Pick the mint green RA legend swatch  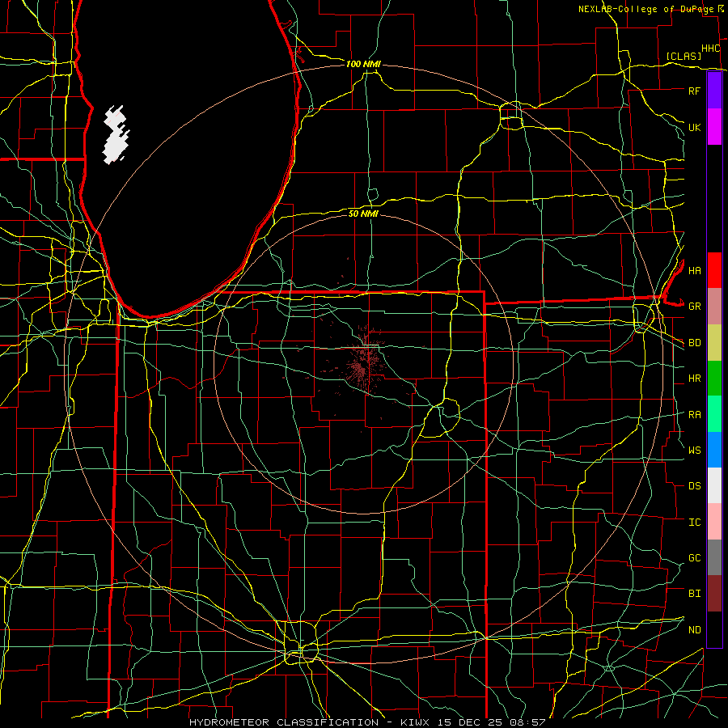[714, 414]
